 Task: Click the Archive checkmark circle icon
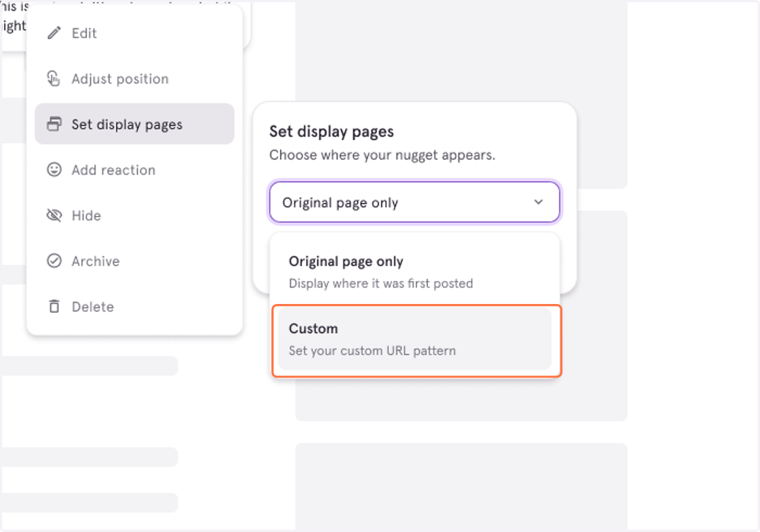tap(54, 261)
